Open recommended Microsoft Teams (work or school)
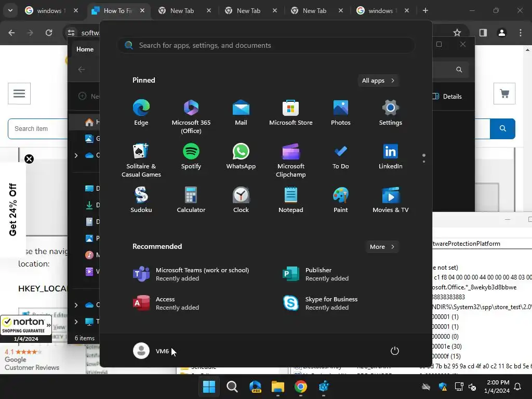This screenshot has height=399, width=532. pyautogui.click(x=191, y=274)
